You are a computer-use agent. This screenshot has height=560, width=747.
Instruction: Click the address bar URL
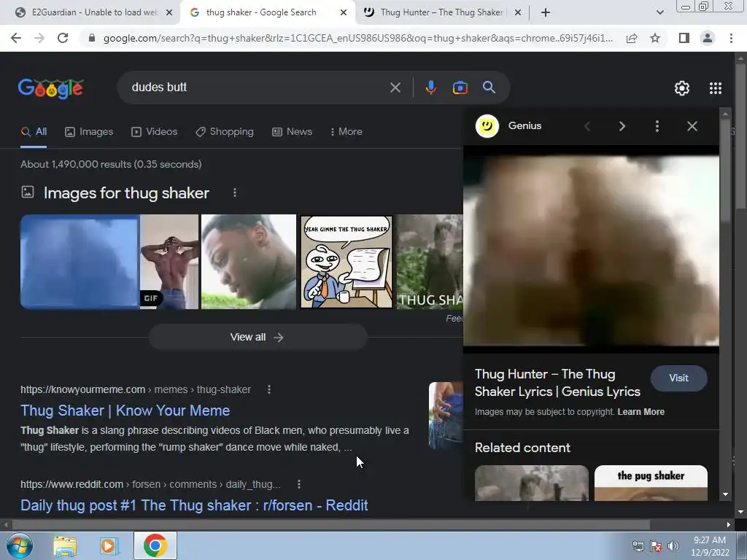(357, 38)
